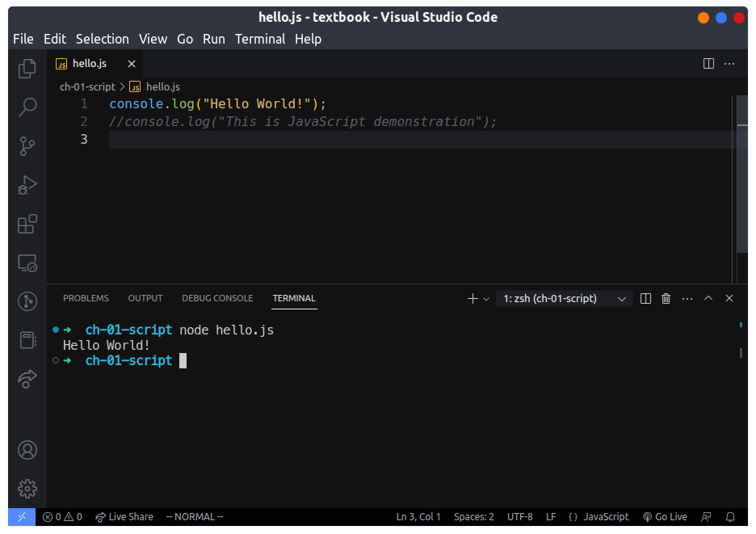Change end of line sequence LF
The height and width of the screenshot is (534, 756).
[551, 517]
